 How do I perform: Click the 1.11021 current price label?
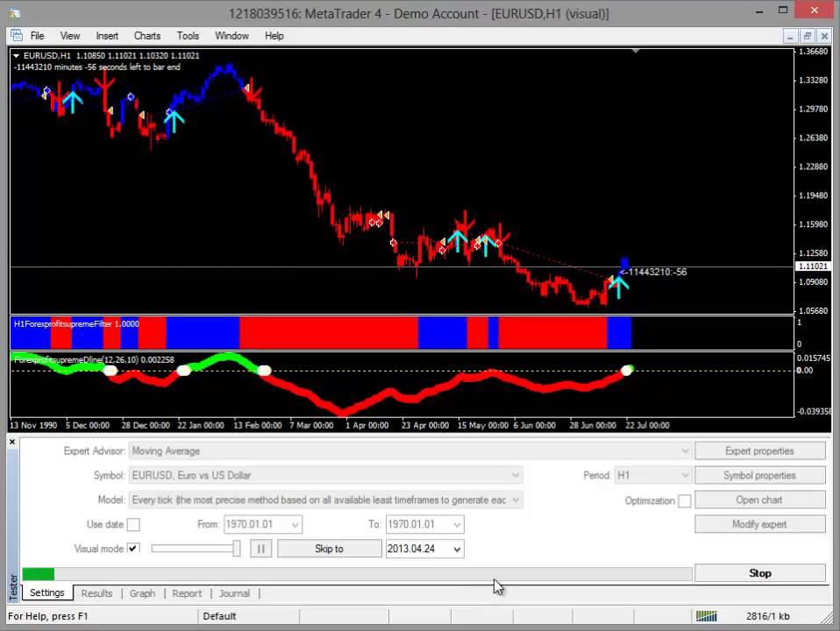(x=813, y=266)
